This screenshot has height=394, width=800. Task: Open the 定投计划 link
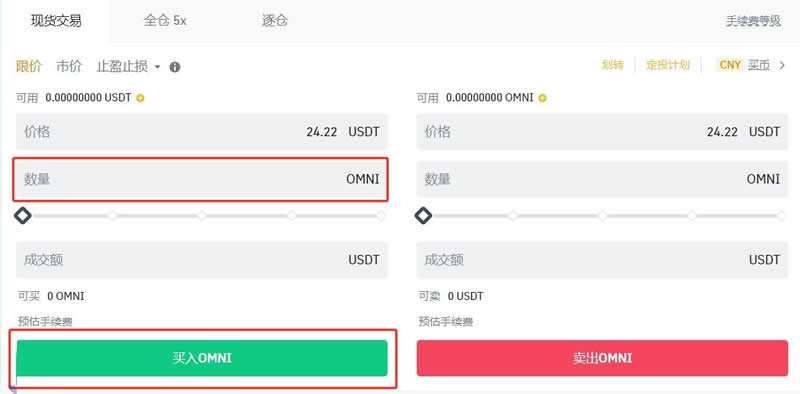point(668,65)
